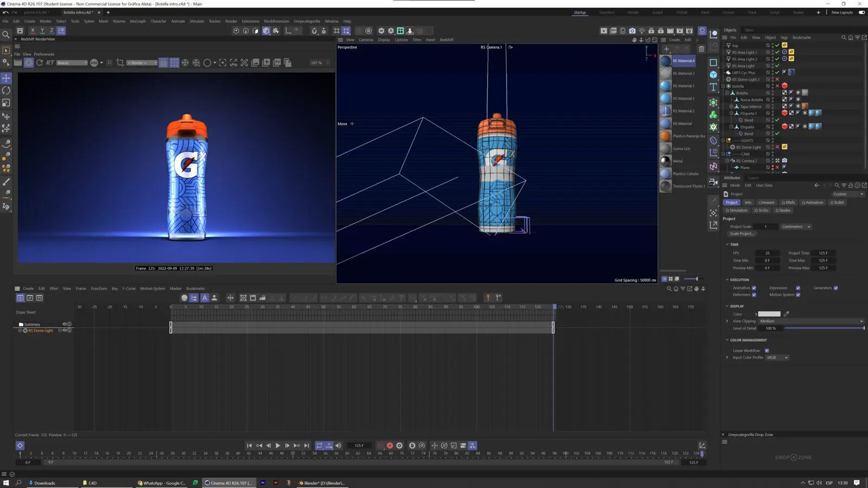This screenshot has width=868, height=488.
Task: Uncheck the Motion System checkbox
Action: point(798,294)
